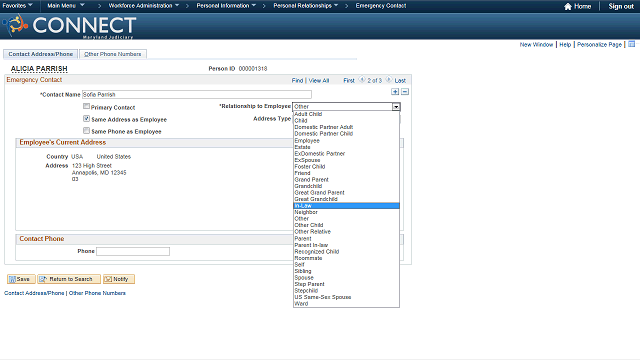Choose Spouse from the relationship list

(x=346, y=278)
